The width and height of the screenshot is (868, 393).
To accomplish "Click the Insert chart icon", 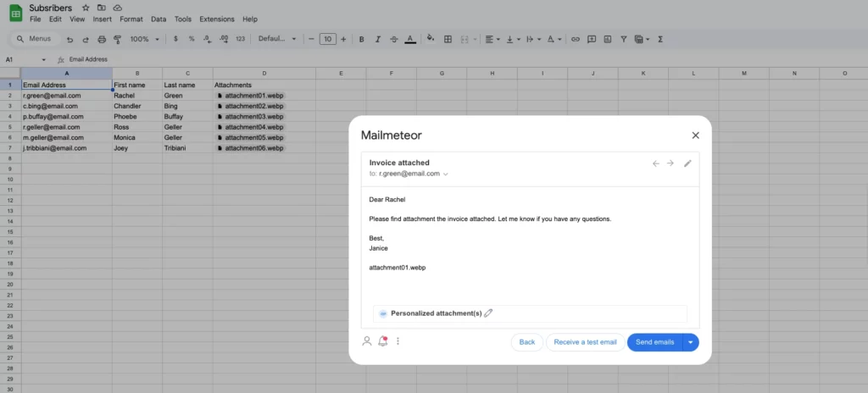I will click(608, 39).
